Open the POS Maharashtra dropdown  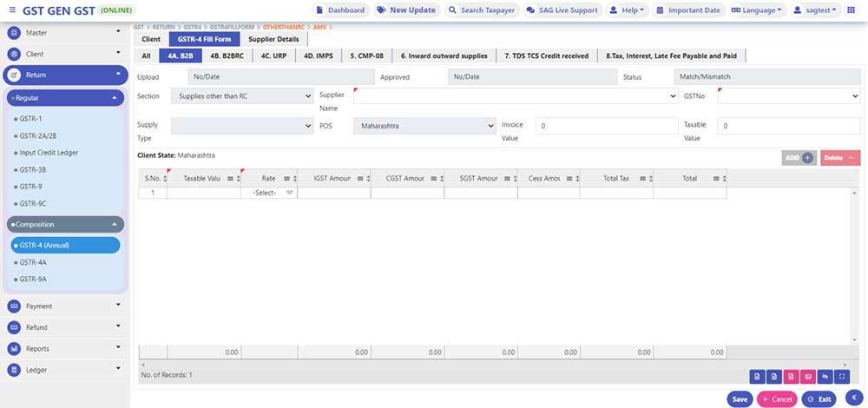coord(424,126)
